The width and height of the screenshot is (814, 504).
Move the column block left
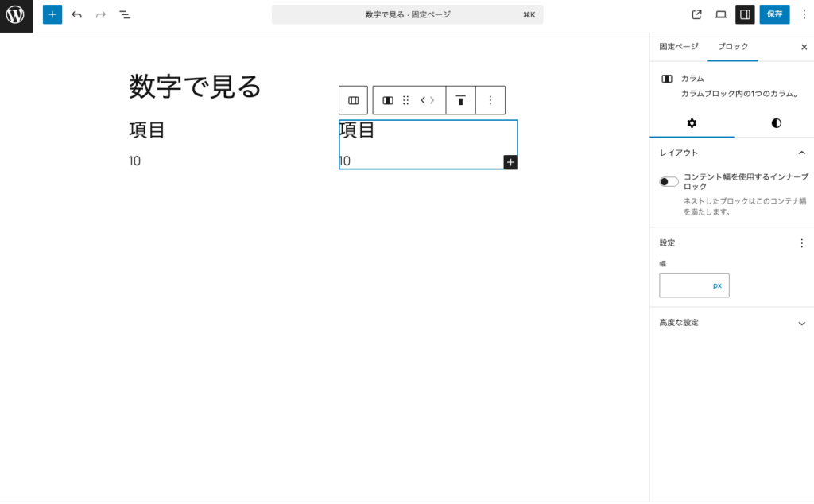point(423,100)
